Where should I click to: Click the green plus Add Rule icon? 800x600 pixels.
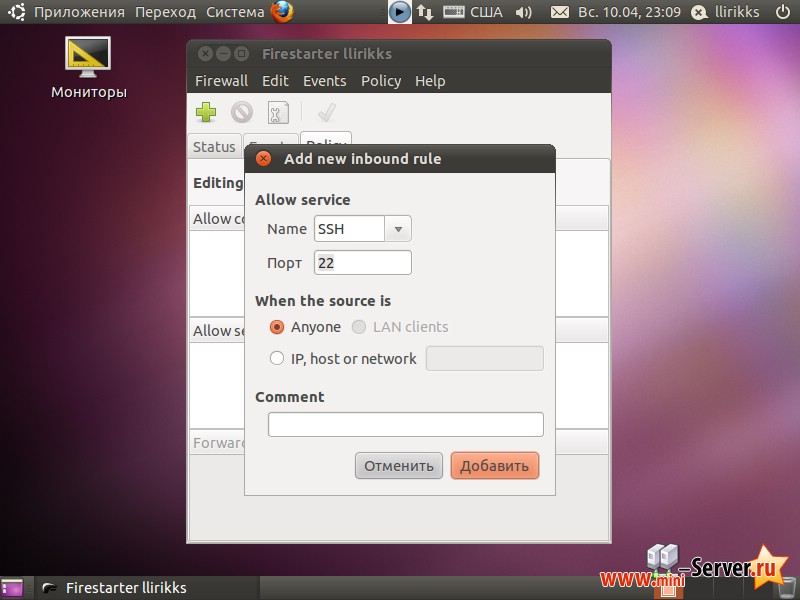206,113
